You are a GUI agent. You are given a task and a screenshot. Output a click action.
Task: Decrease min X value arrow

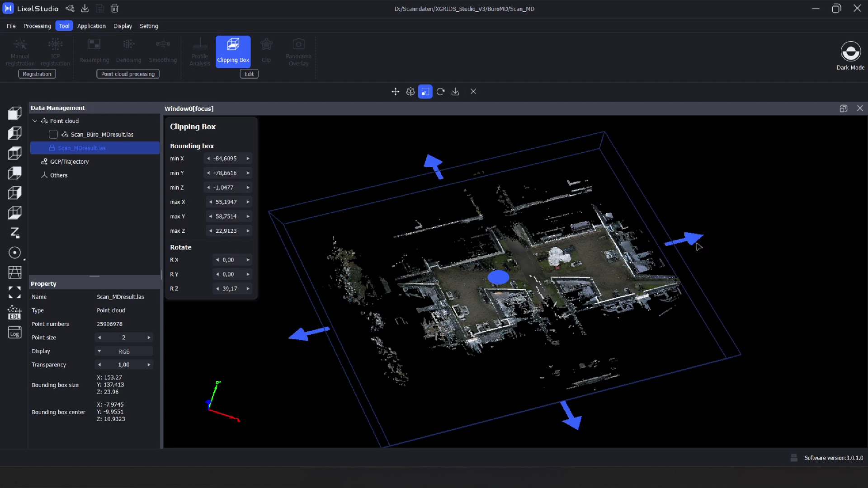(x=208, y=159)
